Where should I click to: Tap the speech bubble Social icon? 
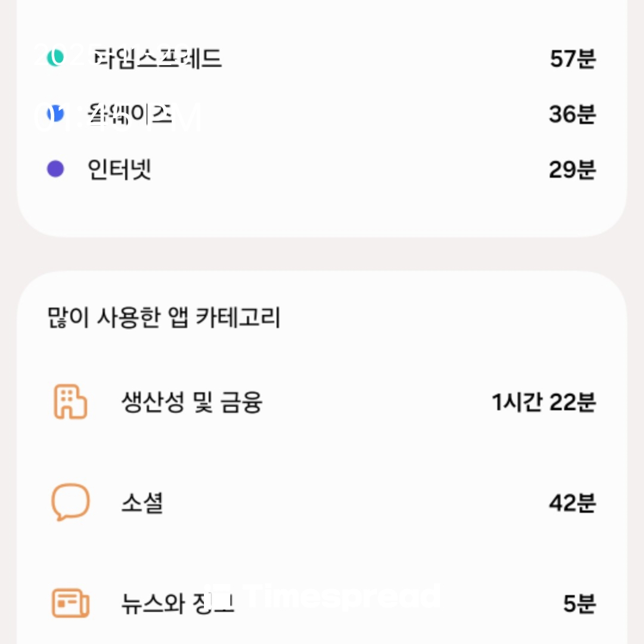click(x=70, y=503)
